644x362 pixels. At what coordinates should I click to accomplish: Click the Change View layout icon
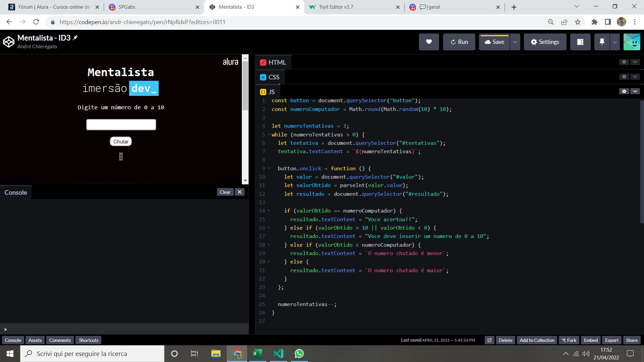580,42
